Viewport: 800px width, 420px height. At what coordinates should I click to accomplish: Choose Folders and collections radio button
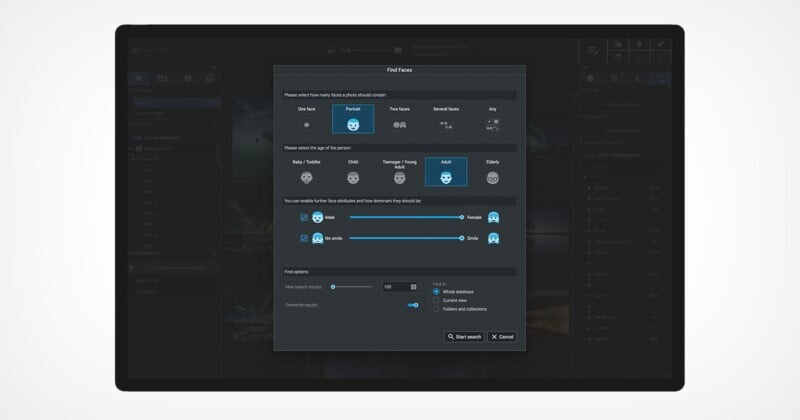coord(436,309)
